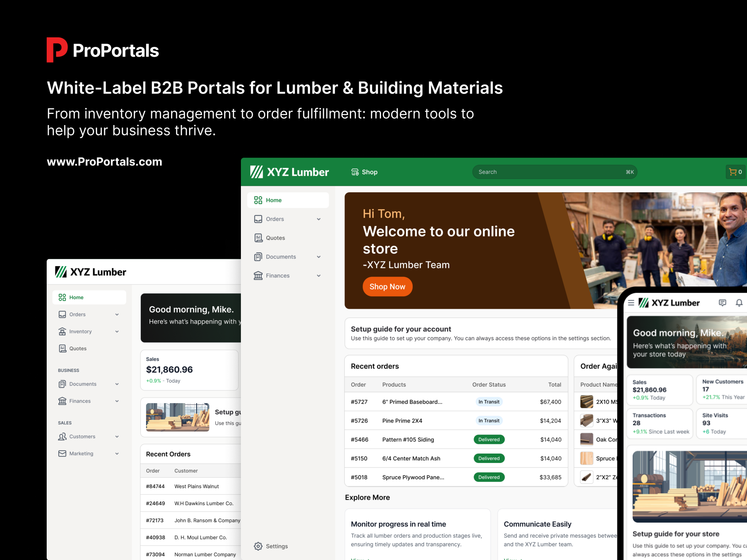Click the Orders inbox icon in customer portal
The width and height of the screenshot is (747, 560).
click(258, 219)
